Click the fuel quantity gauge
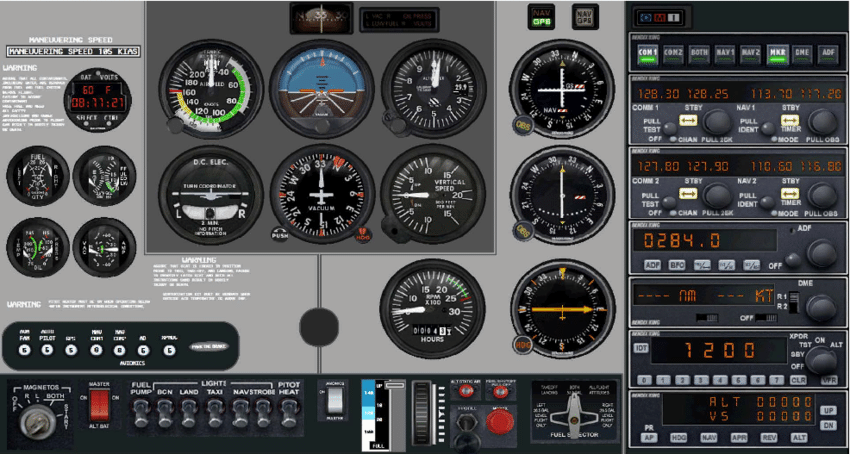Image resolution: width=850 pixels, height=454 pixels. click(x=38, y=176)
